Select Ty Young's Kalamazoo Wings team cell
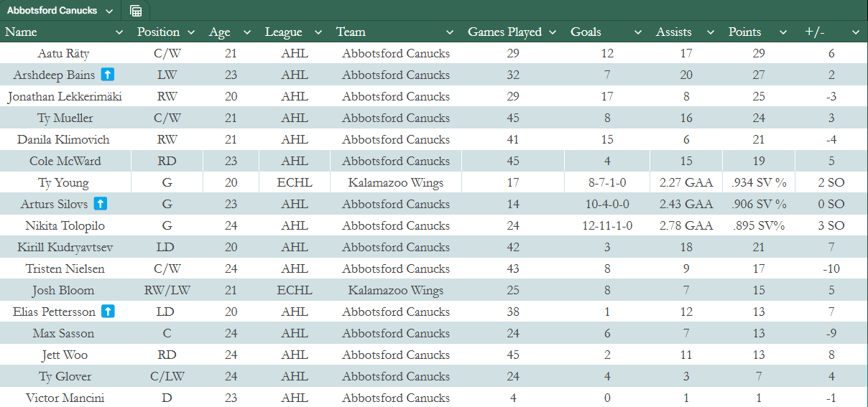The height and width of the screenshot is (407, 868). point(396,182)
